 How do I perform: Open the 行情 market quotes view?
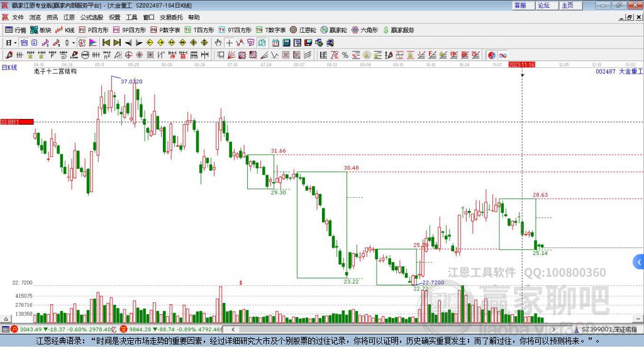pyautogui.click(x=16, y=30)
